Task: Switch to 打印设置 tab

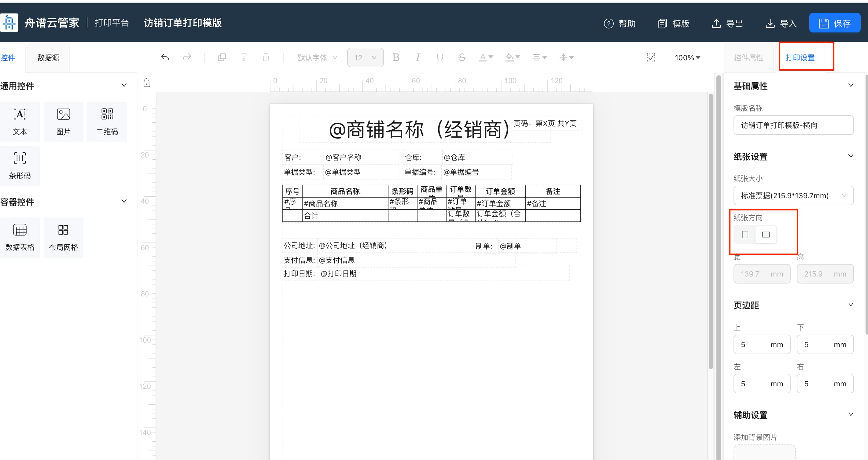Action: coord(800,58)
